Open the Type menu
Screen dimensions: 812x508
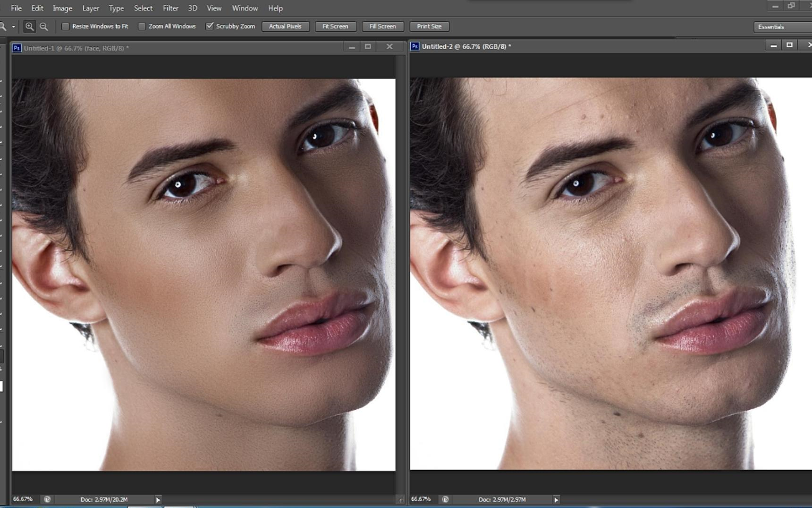116,8
